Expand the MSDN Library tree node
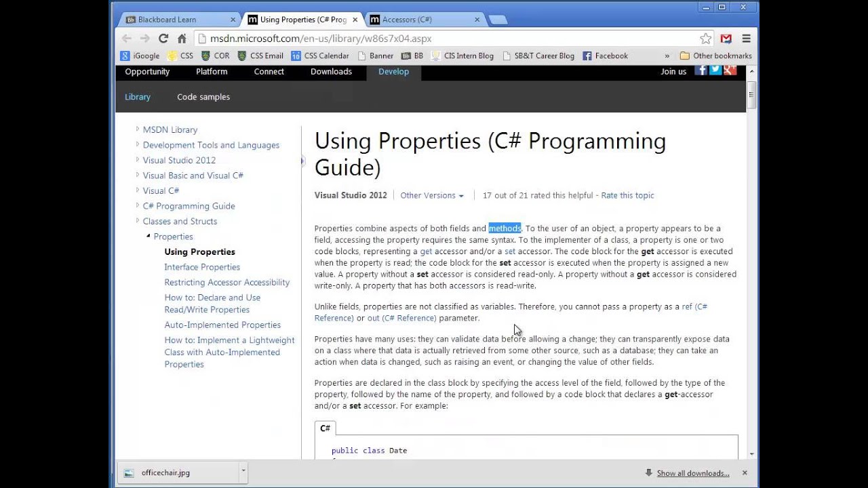 point(138,129)
